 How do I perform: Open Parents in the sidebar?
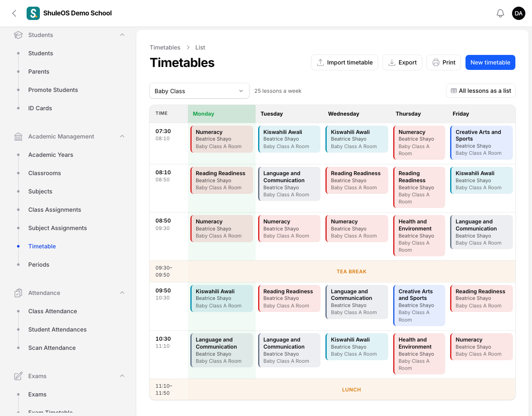click(39, 72)
